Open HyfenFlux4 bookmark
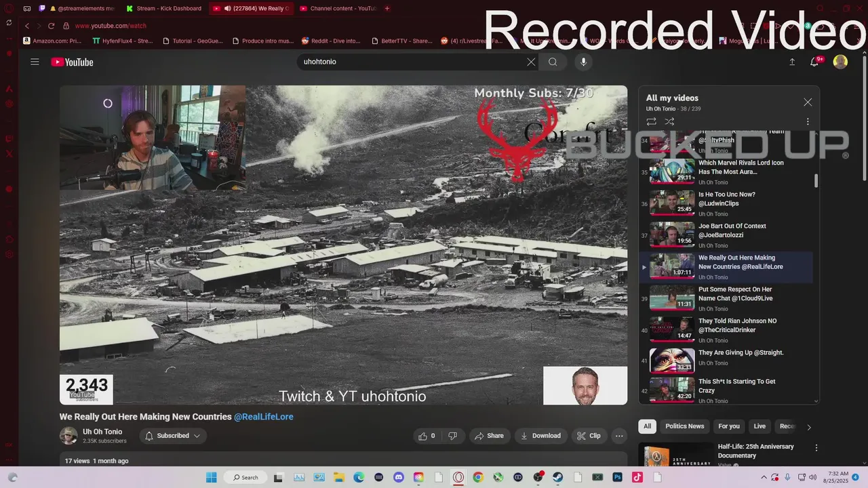The width and height of the screenshot is (868, 488). click(x=122, y=41)
